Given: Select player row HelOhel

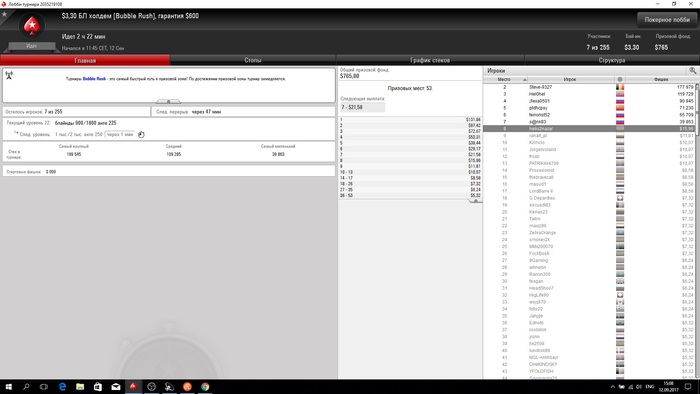Looking at the screenshot, I should click(589, 94).
